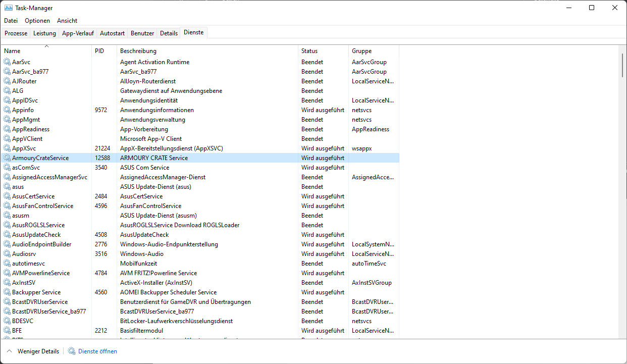The height and width of the screenshot is (364, 627).
Task: Click the 'Microsoft App-V Client' description
Action: 151,139
